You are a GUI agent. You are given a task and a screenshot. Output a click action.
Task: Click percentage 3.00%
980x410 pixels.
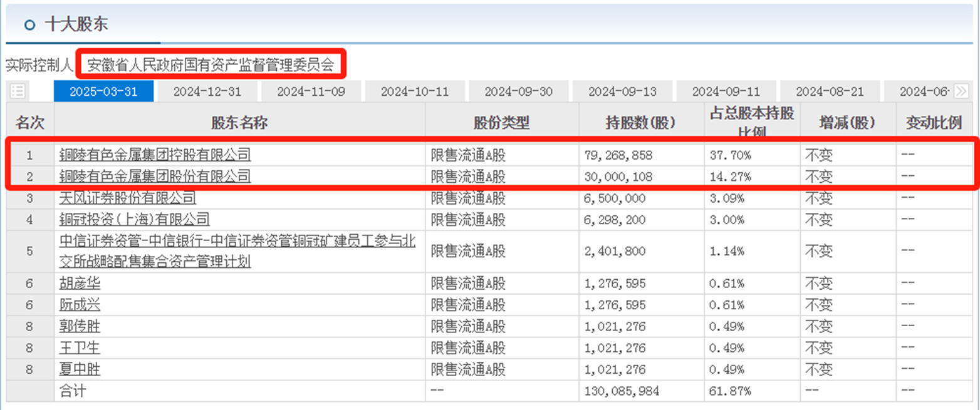point(726,220)
